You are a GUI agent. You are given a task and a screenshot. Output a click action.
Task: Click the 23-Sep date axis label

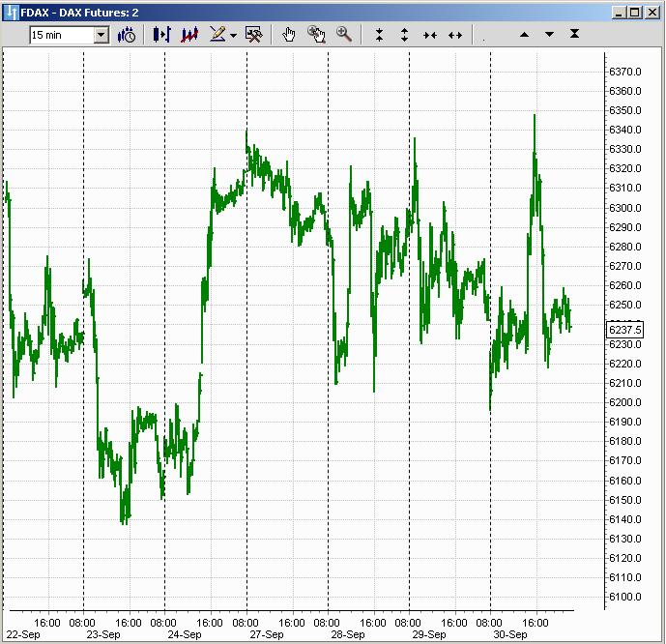(103, 634)
